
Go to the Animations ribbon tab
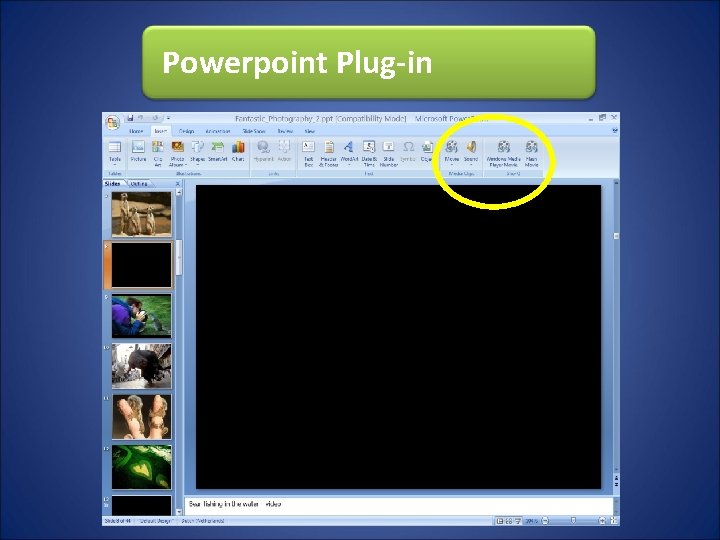[x=218, y=131]
